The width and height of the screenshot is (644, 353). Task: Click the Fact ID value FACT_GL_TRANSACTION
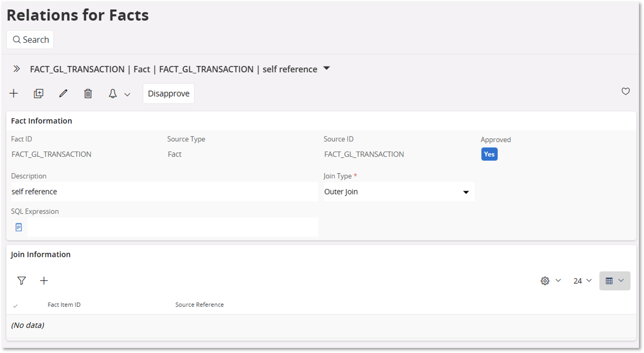tap(51, 154)
